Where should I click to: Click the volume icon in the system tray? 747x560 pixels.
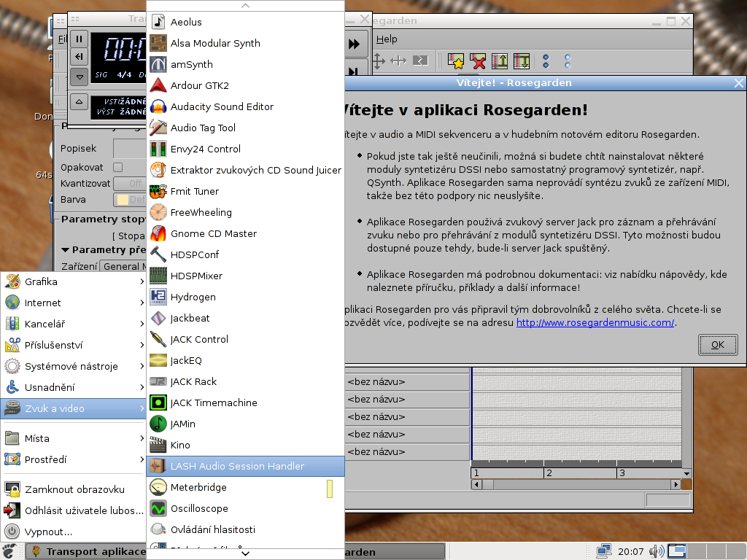click(657, 551)
